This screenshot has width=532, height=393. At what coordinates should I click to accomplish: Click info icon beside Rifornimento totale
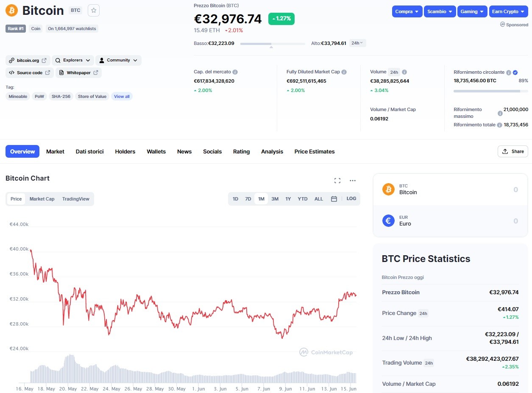pyautogui.click(x=499, y=125)
